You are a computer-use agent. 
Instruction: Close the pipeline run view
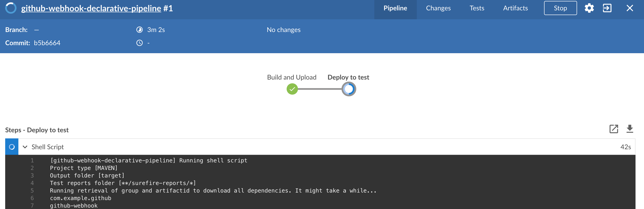click(x=629, y=8)
